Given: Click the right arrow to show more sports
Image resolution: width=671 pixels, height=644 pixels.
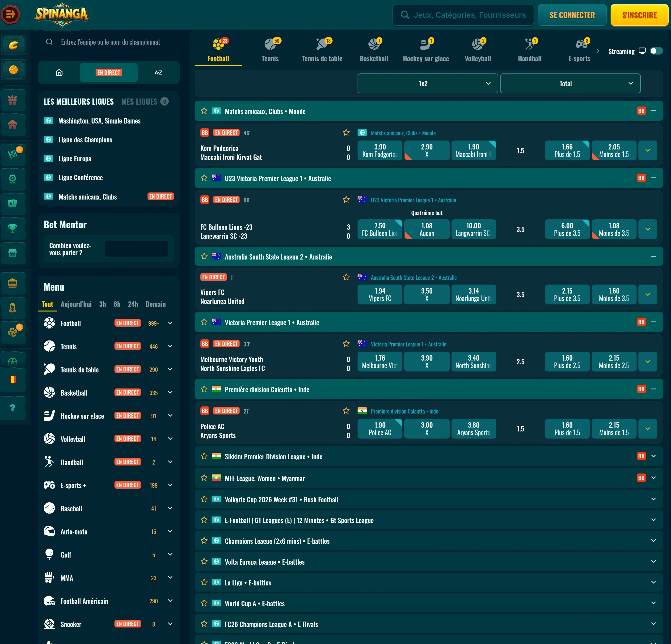Looking at the screenshot, I should 598,51.
